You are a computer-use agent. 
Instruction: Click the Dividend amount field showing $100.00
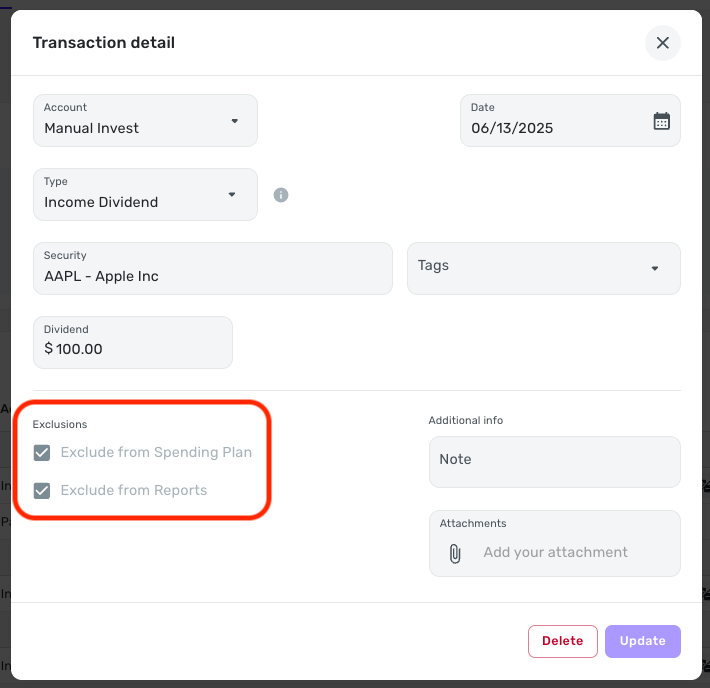point(133,342)
